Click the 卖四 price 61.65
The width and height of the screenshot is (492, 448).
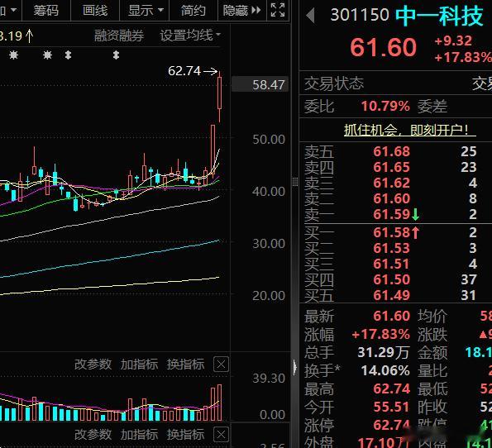pyautogui.click(x=391, y=167)
